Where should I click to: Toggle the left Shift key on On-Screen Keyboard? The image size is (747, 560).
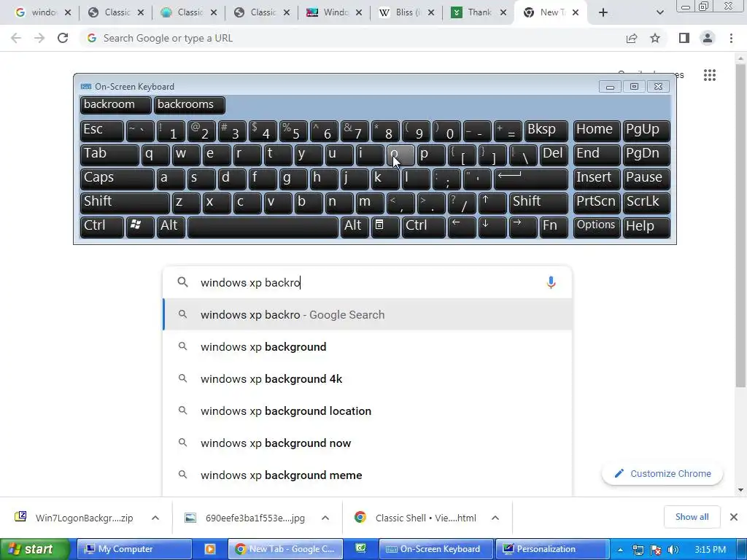pyautogui.click(x=125, y=203)
